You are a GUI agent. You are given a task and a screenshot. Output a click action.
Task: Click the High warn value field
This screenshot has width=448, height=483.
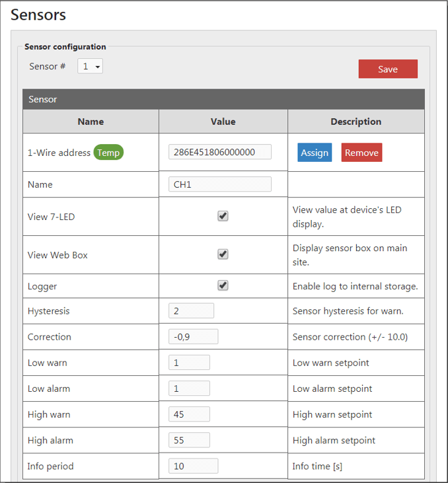(190, 414)
